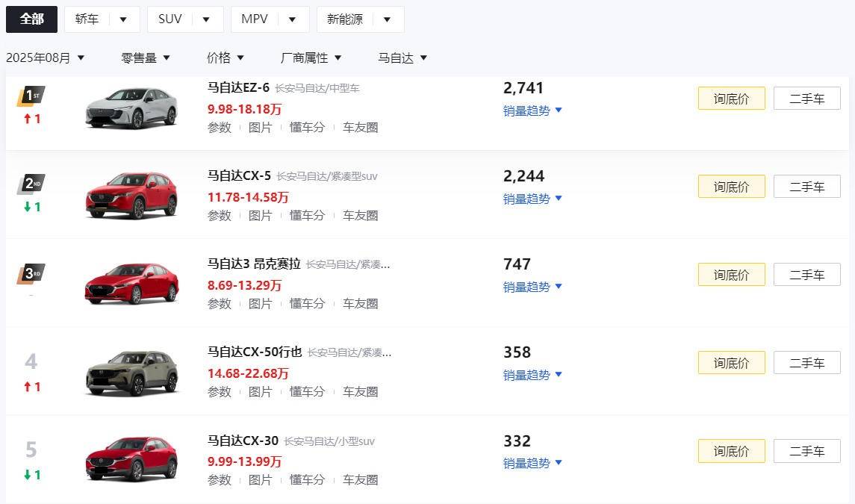Select the 全部 category tab
Image resolution: width=855 pixels, height=504 pixels.
click(x=31, y=19)
